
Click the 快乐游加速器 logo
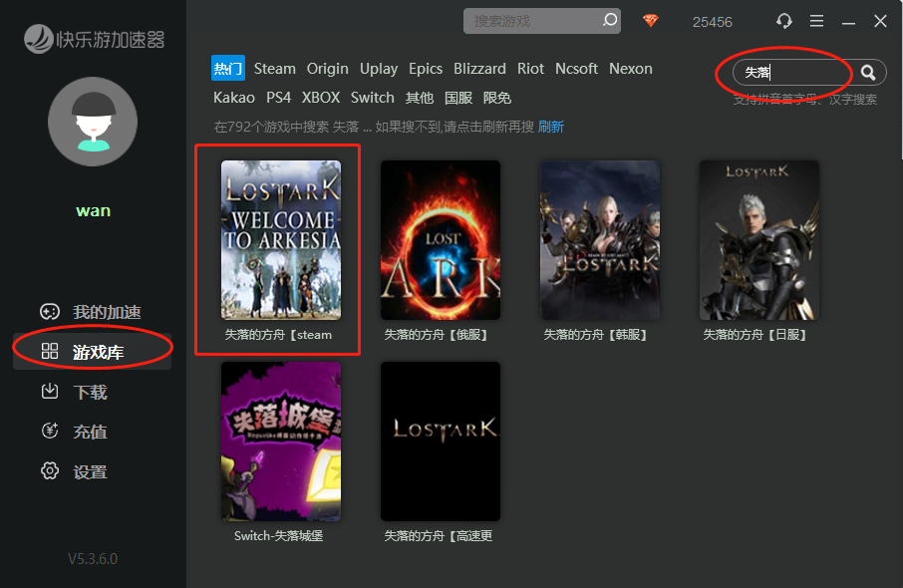[x=95, y=39]
